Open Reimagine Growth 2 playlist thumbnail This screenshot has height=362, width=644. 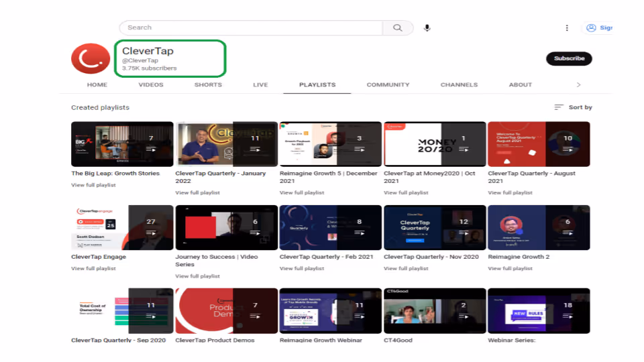click(x=539, y=227)
